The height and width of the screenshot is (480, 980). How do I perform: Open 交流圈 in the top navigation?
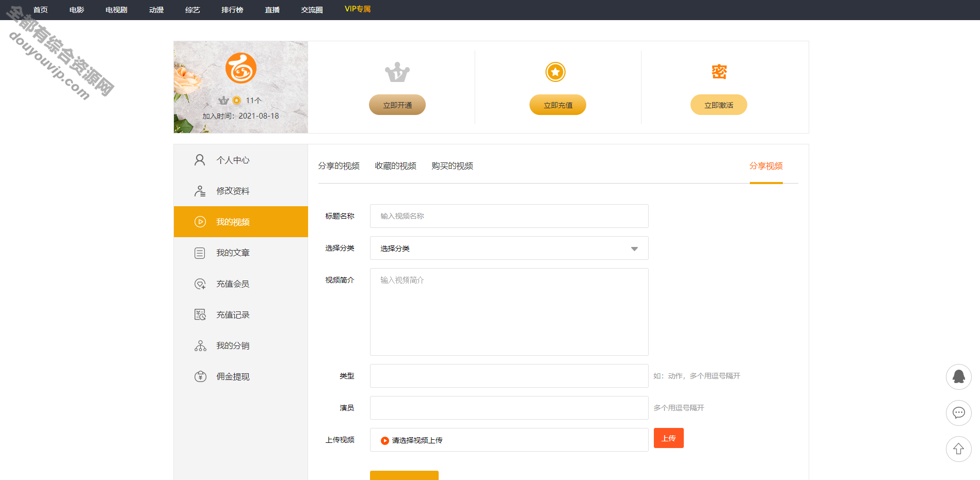tap(312, 10)
